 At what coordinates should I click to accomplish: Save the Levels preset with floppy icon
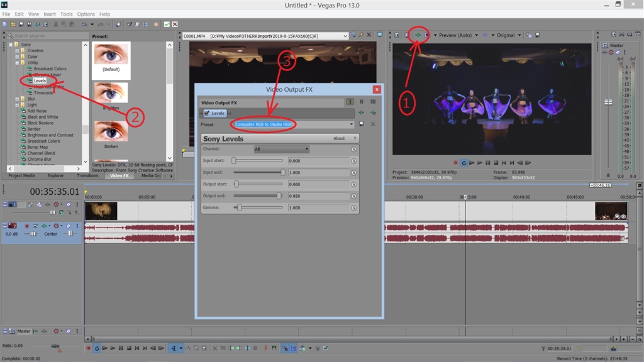click(362, 124)
